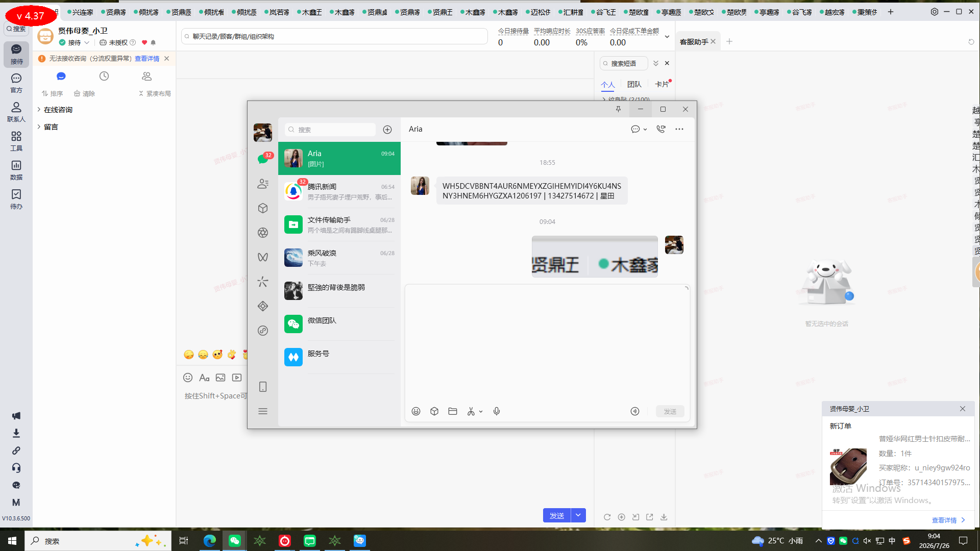The image size is (980, 551).
Task: Click the phone icon in WeChat sidebar
Action: point(263,387)
